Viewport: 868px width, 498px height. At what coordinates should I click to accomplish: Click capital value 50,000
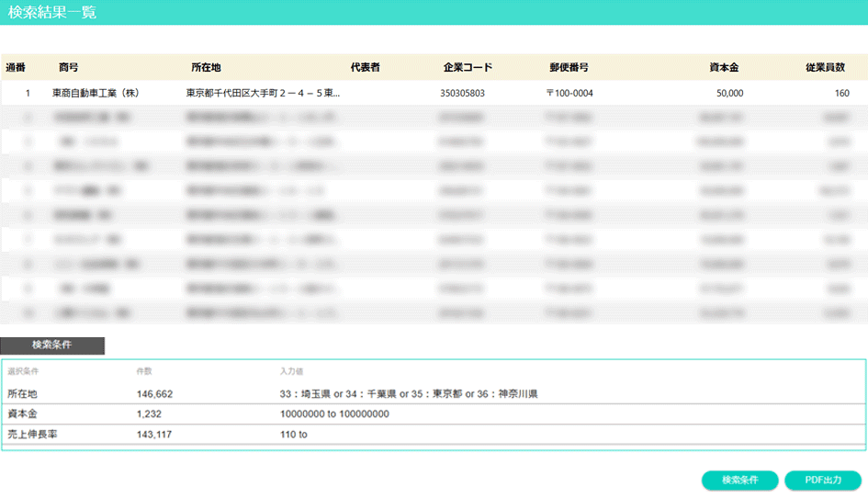(729, 93)
